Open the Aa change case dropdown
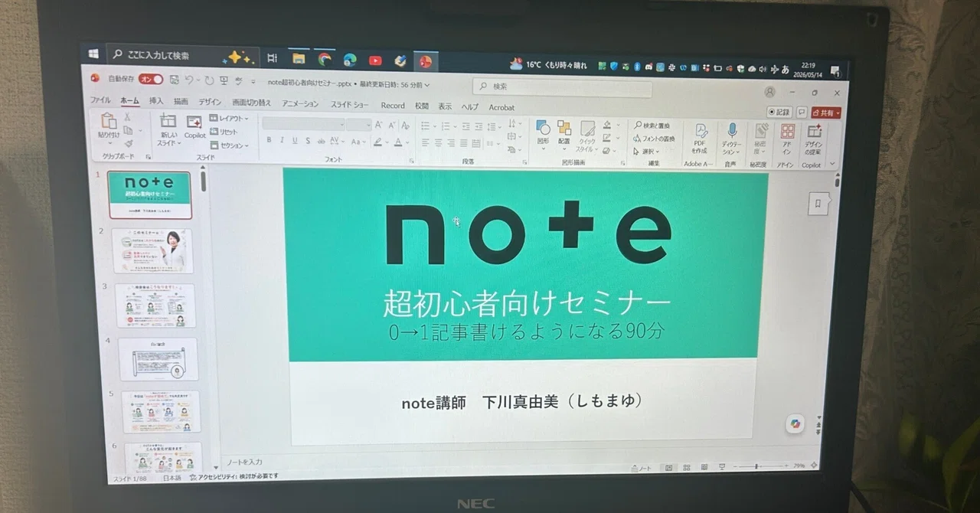 pos(358,142)
